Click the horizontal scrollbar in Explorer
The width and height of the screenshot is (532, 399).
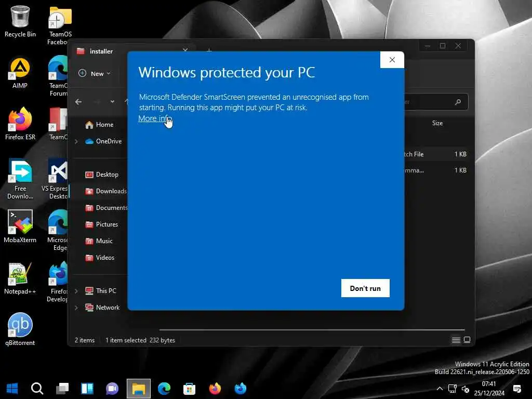[x=312, y=330]
